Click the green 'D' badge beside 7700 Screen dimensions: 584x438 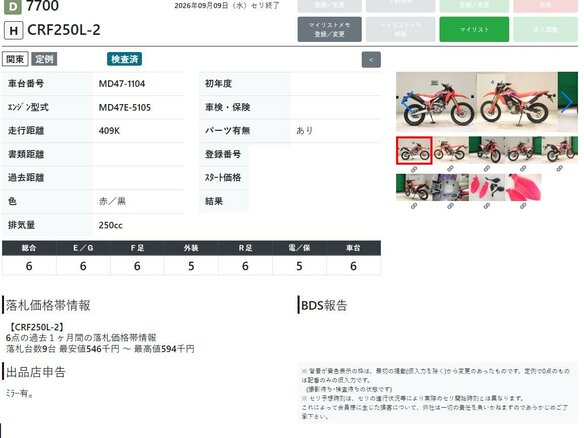coord(13,7)
